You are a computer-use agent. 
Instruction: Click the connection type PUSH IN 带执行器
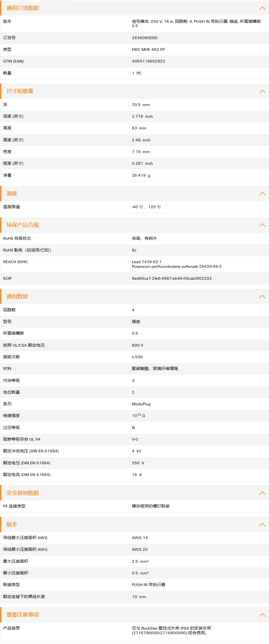(149, 585)
